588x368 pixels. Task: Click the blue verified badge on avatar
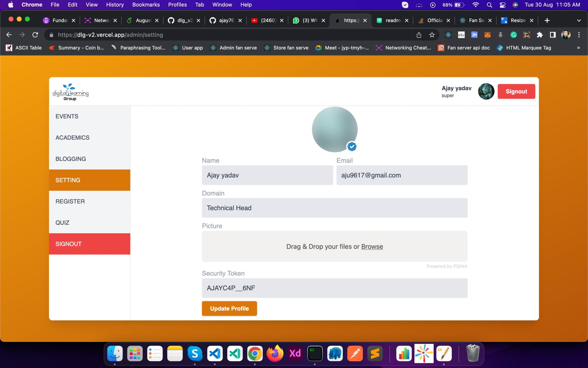pos(352,147)
